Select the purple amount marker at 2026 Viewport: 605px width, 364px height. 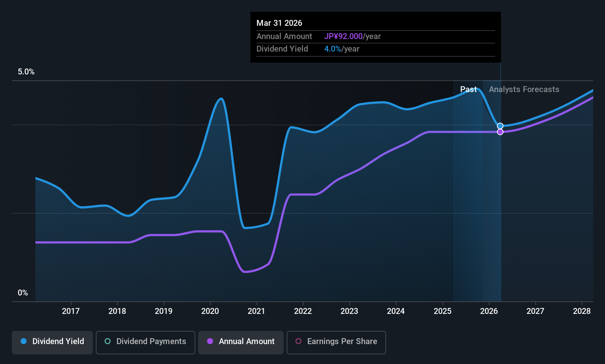click(500, 132)
